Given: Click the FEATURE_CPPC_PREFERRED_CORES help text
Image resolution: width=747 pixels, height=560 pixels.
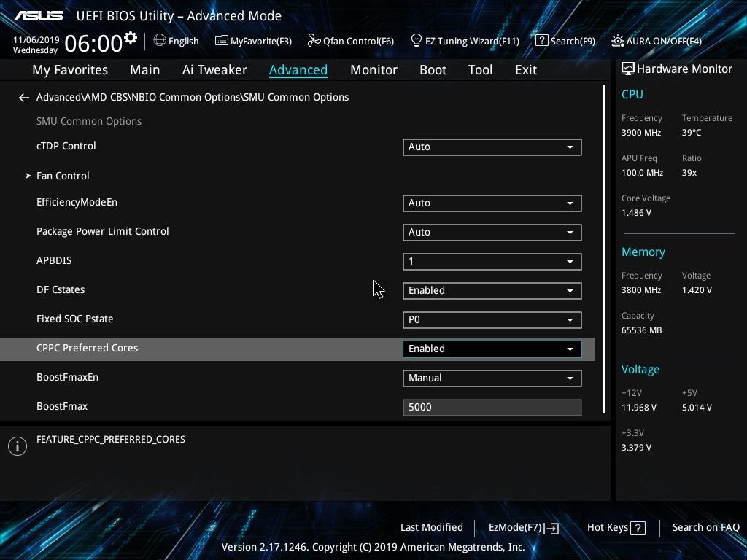Looking at the screenshot, I should 111,440.
